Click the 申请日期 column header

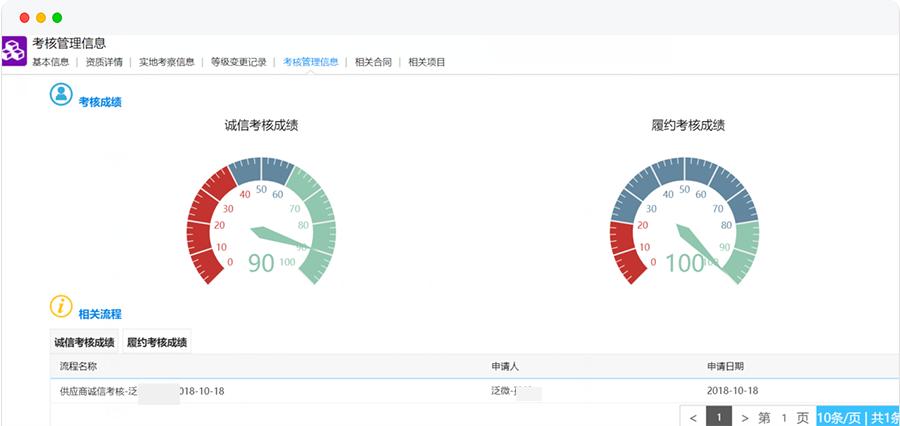(x=726, y=366)
